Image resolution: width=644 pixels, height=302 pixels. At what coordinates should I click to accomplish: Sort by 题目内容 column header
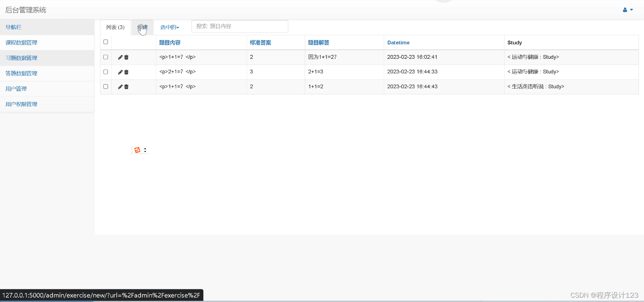170,43
